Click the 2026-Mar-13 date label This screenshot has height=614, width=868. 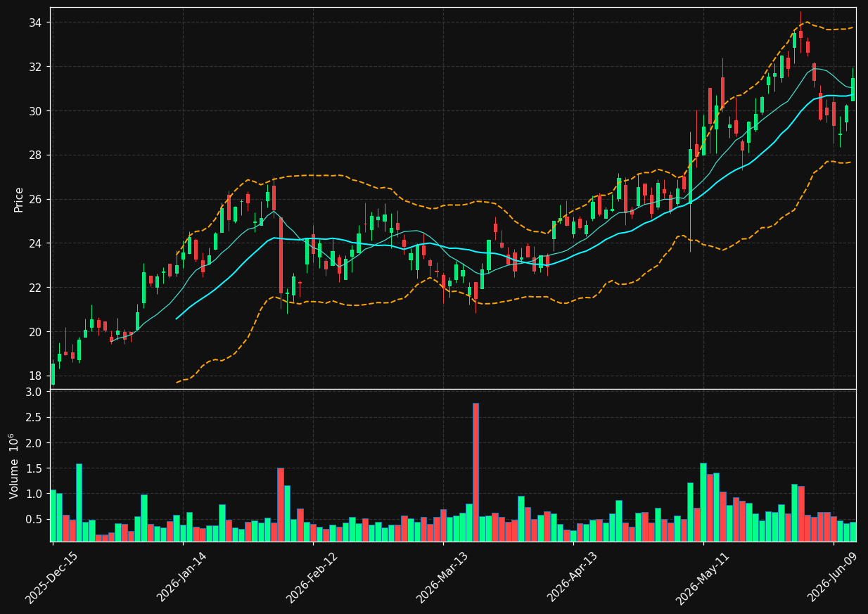(x=442, y=577)
